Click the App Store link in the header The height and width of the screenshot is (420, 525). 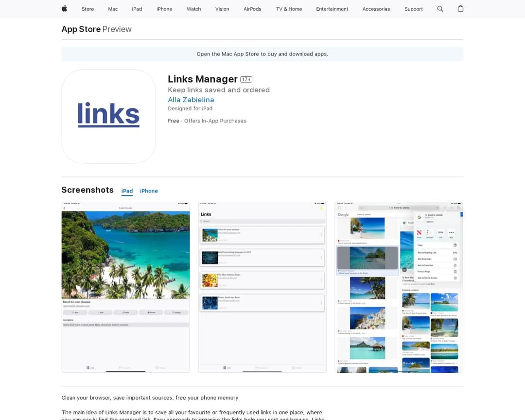point(81,29)
